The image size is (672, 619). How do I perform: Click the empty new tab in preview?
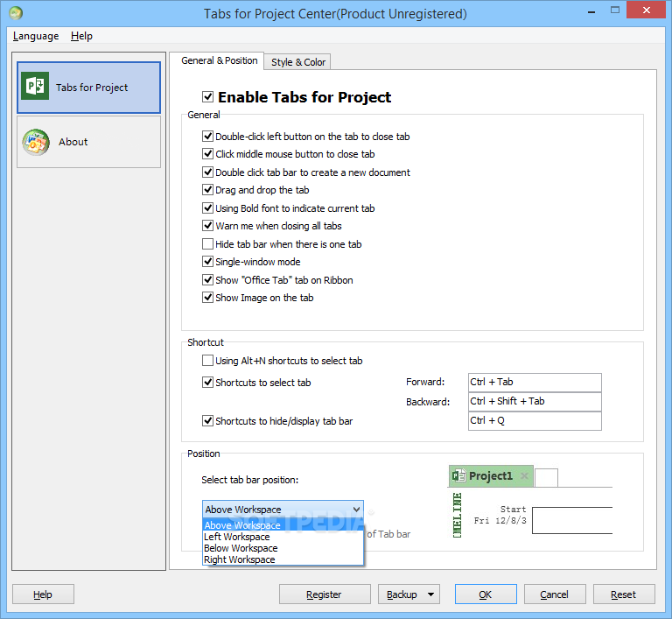[546, 478]
